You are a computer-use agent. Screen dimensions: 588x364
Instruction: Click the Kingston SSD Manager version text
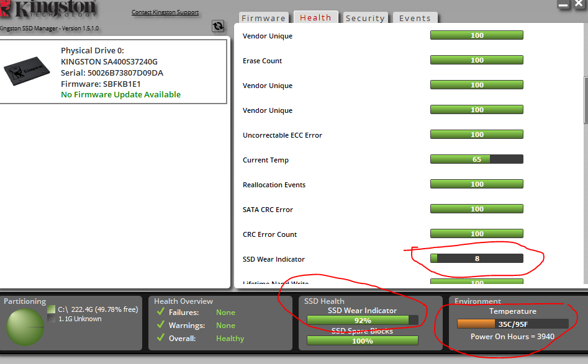point(49,28)
